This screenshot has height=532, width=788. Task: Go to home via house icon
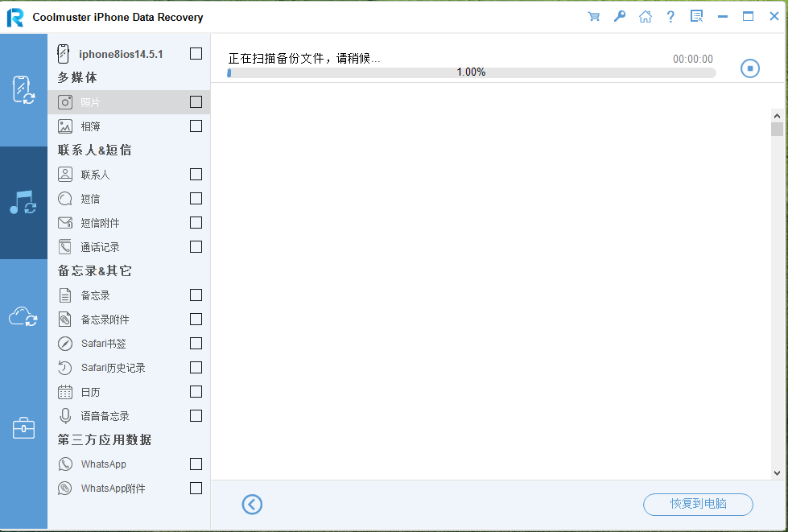coord(646,17)
